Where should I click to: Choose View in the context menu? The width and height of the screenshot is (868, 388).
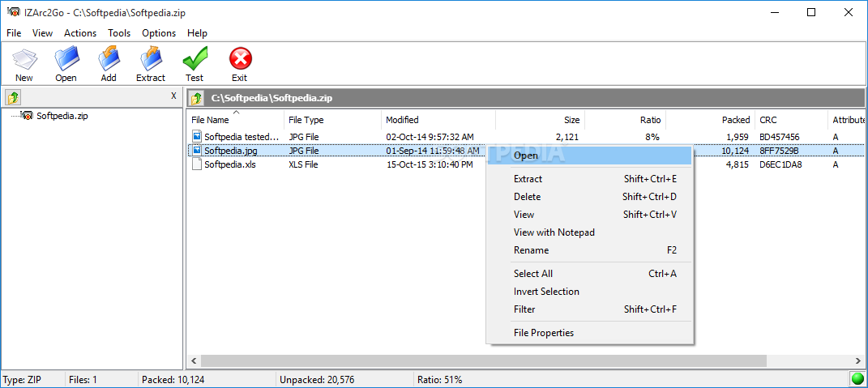pos(589,214)
